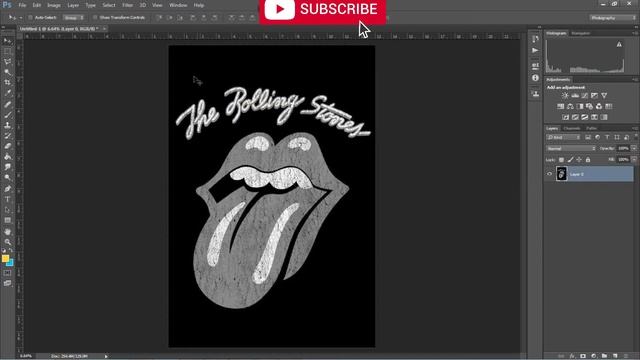640x360 pixels.
Task: Select the Dodge tool
Action: point(7,178)
